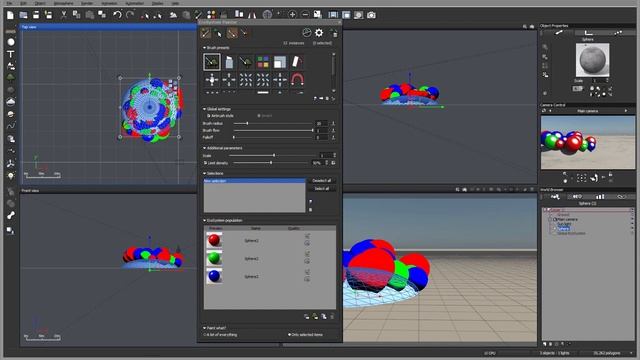Choose the first highlighted brush preset
Screen dimensions: 640x360
click(x=212, y=62)
